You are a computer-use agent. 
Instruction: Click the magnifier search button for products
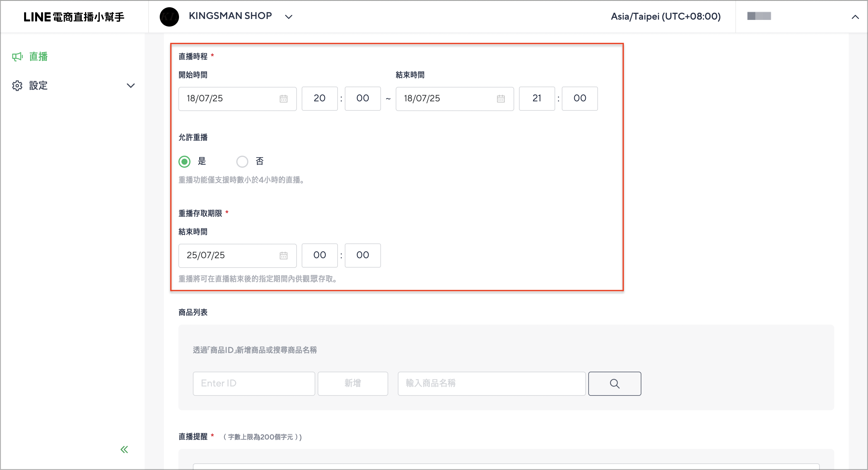[615, 384]
